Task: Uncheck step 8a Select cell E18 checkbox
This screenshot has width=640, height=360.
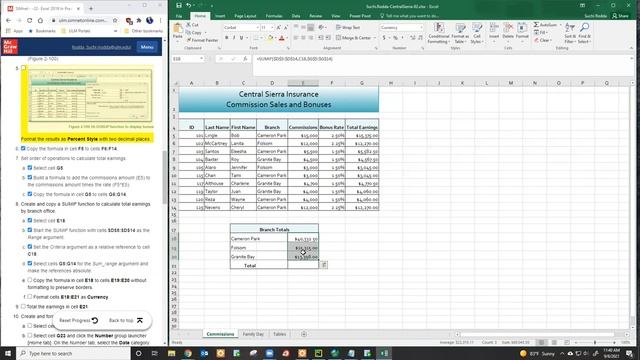Action: [x=29, y=220]
